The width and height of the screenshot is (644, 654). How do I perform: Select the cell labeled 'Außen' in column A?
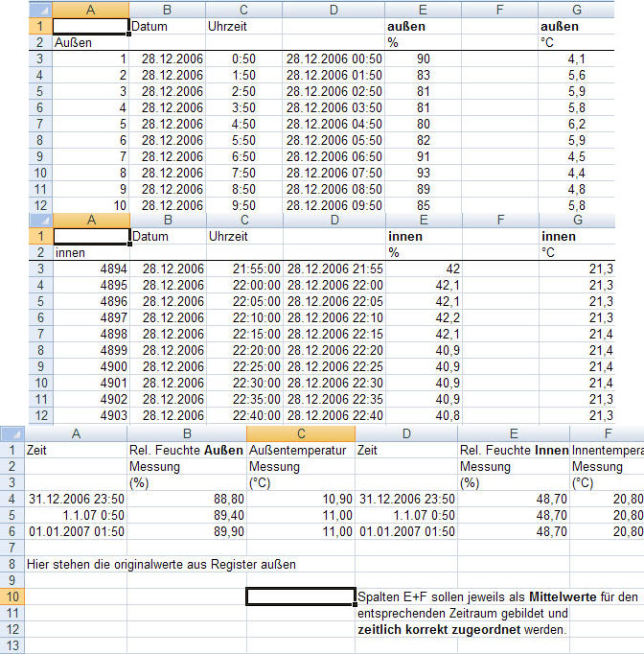90,43
